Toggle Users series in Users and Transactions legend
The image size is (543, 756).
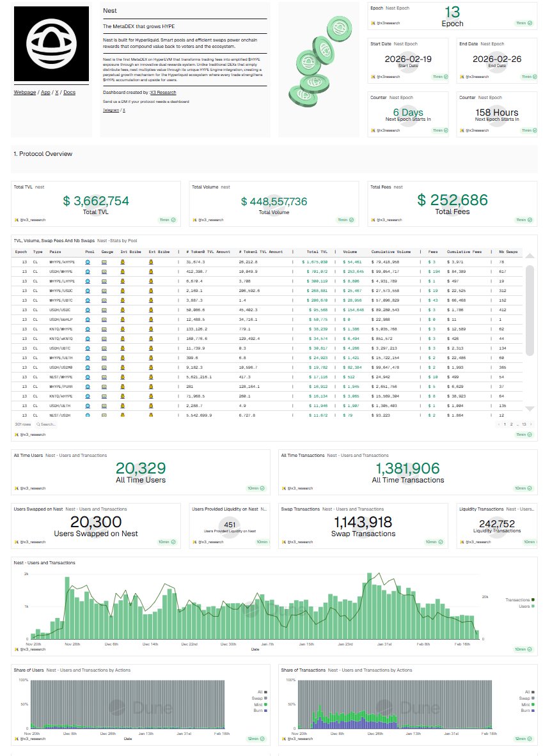coord(526,606)
